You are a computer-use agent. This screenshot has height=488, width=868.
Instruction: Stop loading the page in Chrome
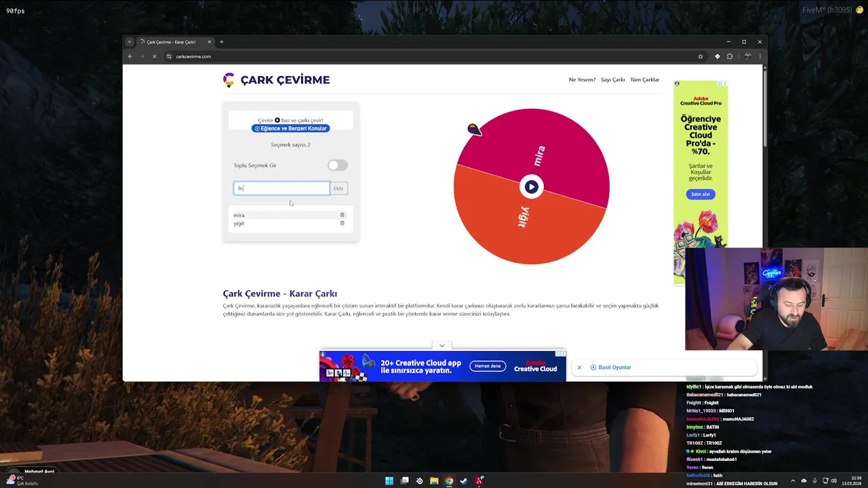tap(154, 56)
